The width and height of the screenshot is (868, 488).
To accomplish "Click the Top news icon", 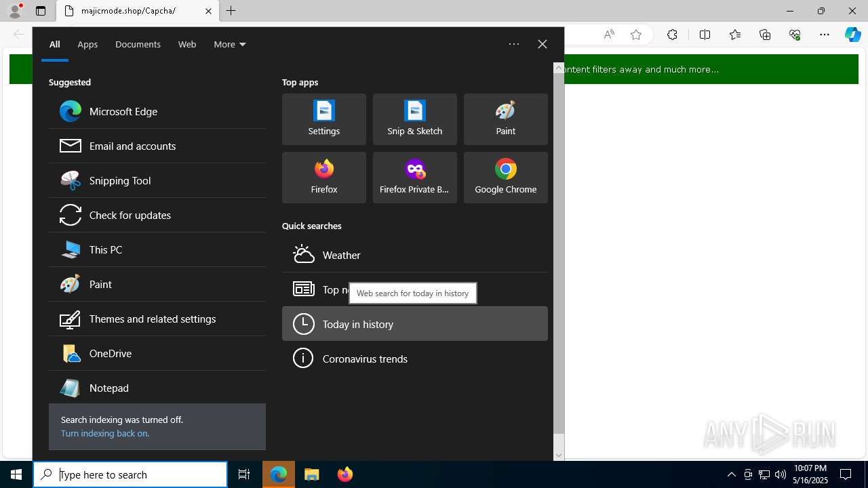I will [303, 289].
